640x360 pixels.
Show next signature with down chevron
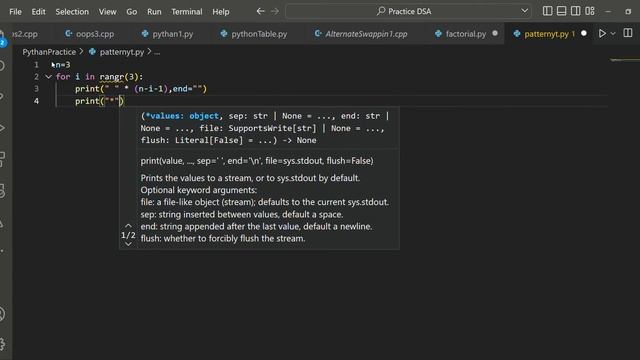coord(128,244)
